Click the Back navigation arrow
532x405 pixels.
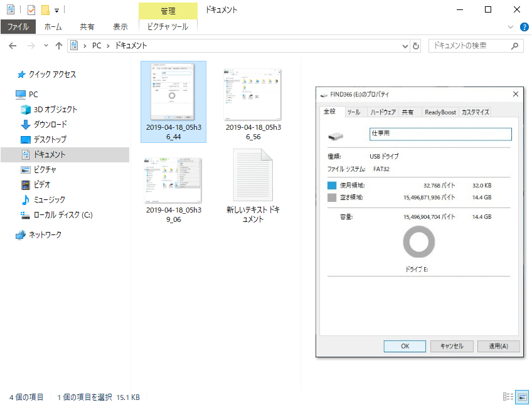(x=13, y=46)
